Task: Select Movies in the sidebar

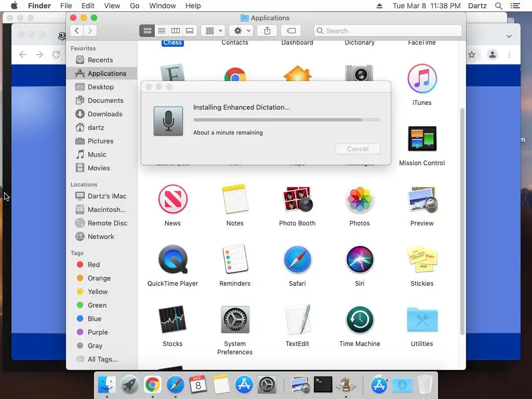Action: pyautogui.click(x=102, y=168)
